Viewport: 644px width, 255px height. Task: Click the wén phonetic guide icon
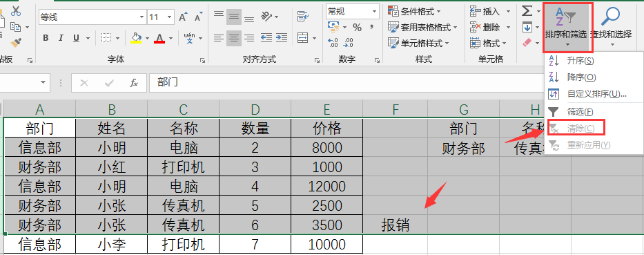click(189, 38)
